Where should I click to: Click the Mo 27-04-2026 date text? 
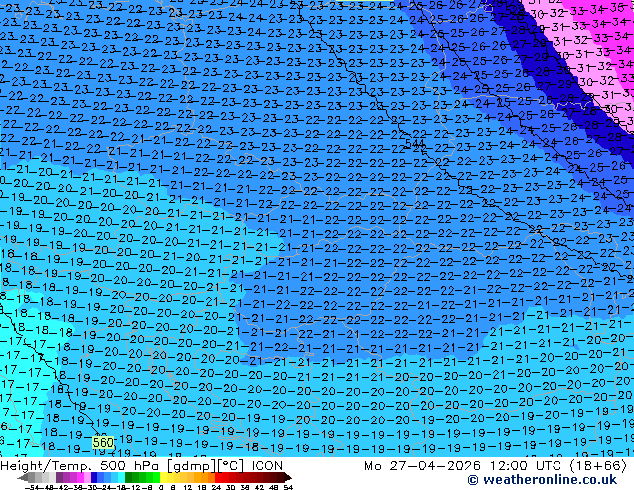423,466
